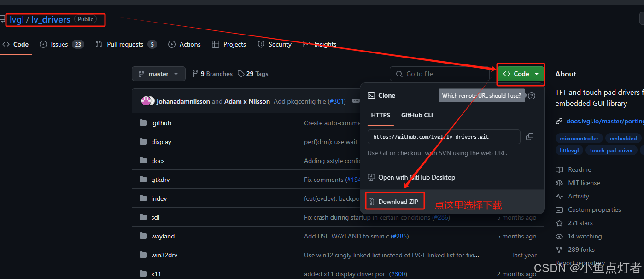Viewport: 644px width, 279px height.
Task: Focus the Go to file search box
Action: tap(439, 74)
